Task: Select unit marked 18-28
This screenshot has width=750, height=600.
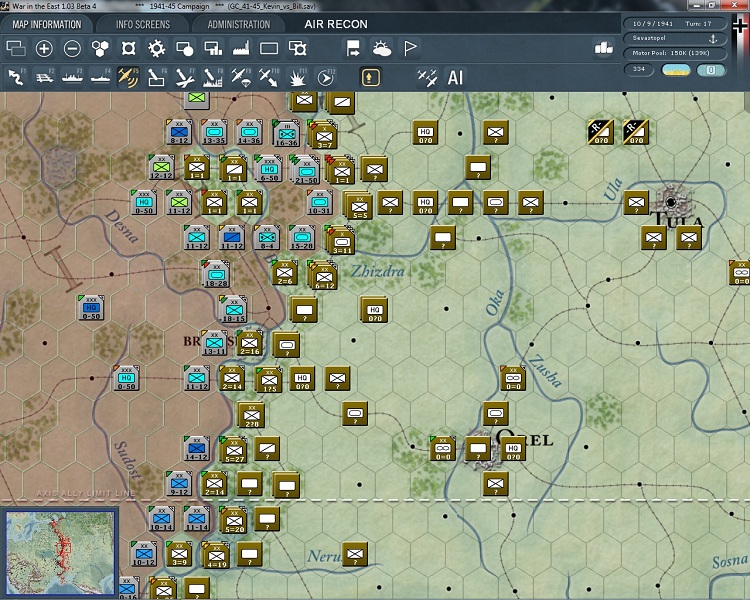Action: 216,274
